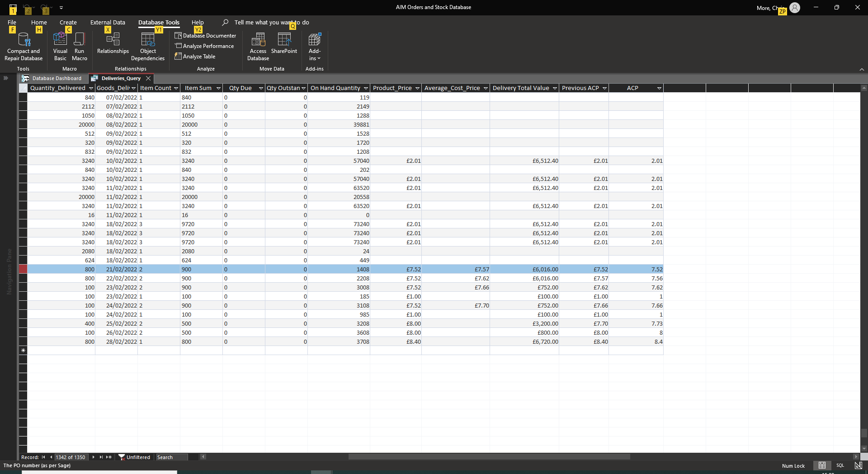Open Average_Cost_Price column filter dropdown
The width and height of the screenshot is (868, 474).
[486, 88]
